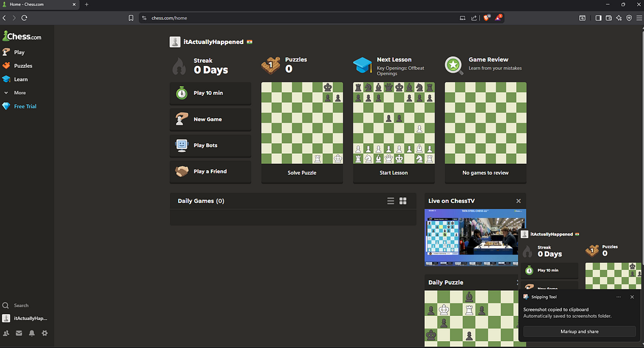The height and width of the screenshot is (348, 644).
Task: Open Puzzles from the left sidebar
Action: (x=23, y=66)
